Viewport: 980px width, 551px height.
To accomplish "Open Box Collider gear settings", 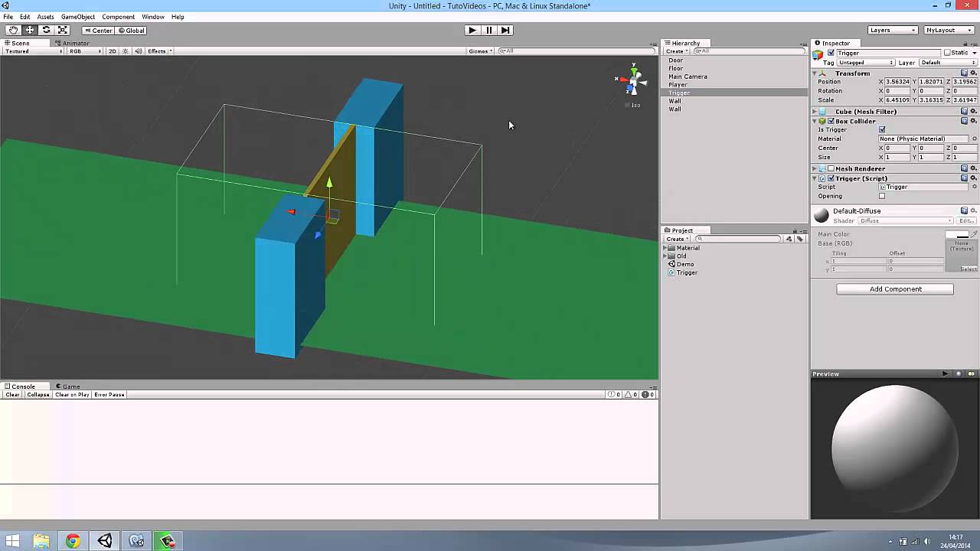I will tap(973, 121).
